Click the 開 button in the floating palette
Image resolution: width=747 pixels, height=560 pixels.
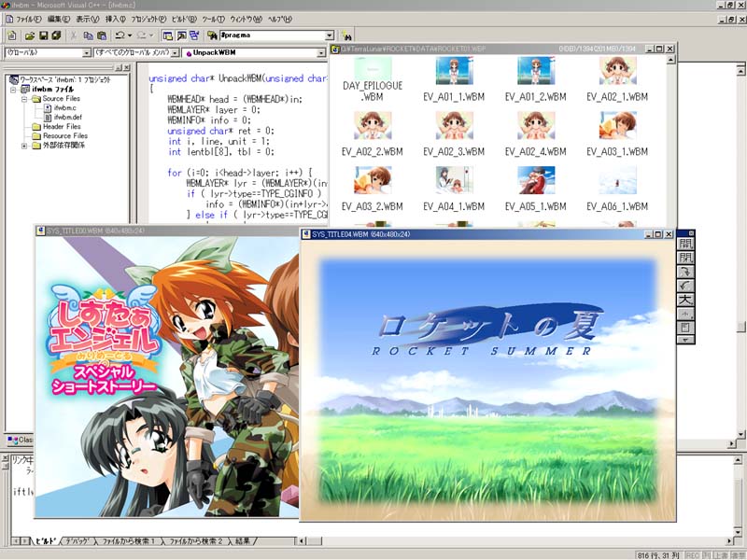point(685,244)
